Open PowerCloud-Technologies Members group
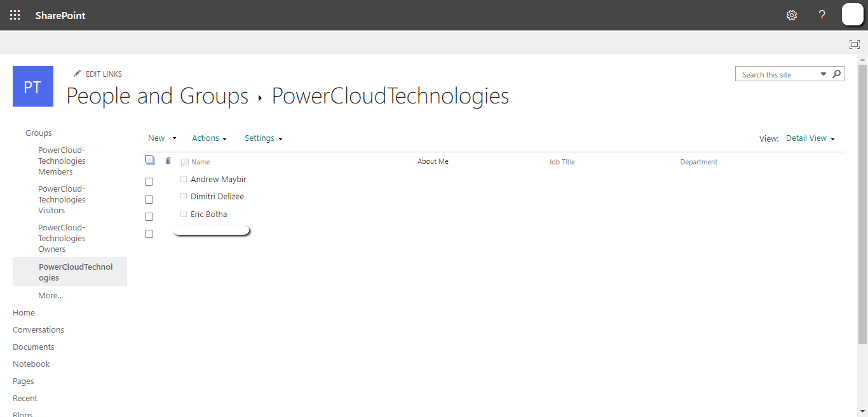This screenshot has height=417, width=868. click(62, 161)
